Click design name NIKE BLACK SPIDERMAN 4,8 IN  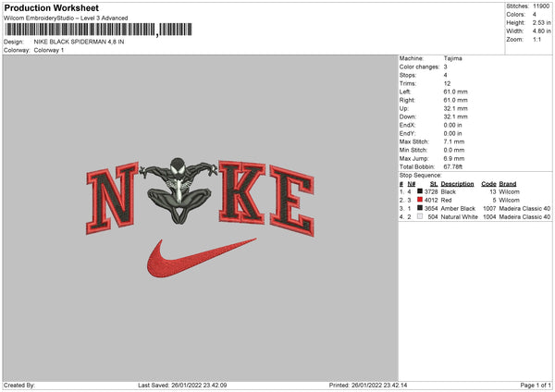click(x=79, y=42)
